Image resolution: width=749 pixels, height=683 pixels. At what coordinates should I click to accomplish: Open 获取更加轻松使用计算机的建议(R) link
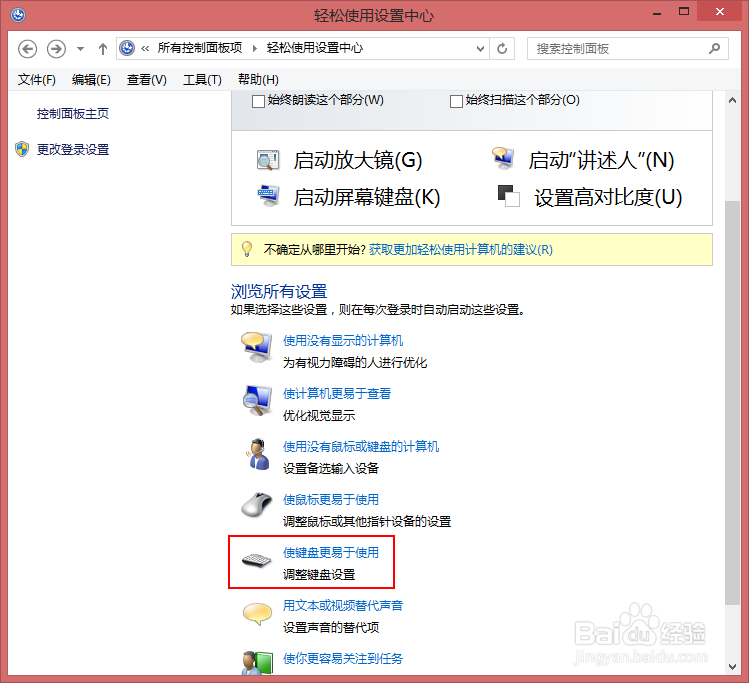pyautogui.click(x=460, y=249)
